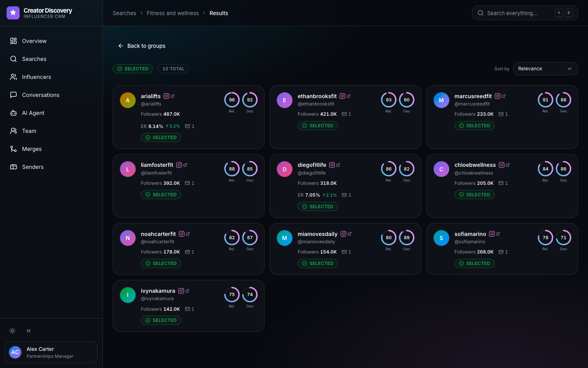Click miamovesdaily Instagram icon
The height and width of the screenshot is (368, 588).
pos(343,234)
